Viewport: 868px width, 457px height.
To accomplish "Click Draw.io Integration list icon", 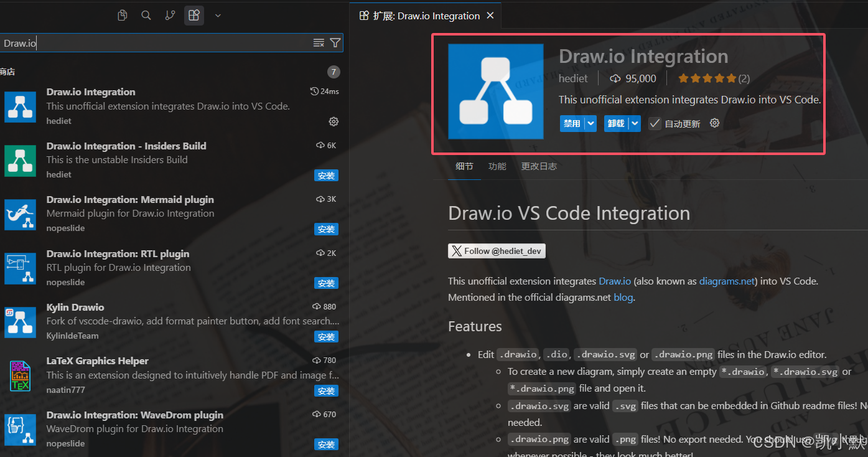I will point(20,106).
